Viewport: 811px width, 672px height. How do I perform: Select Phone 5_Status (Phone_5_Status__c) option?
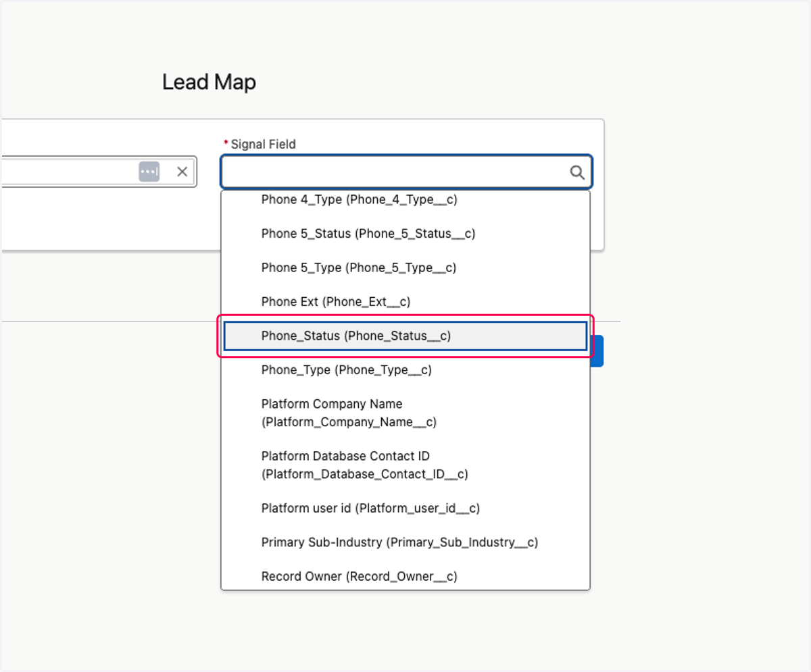coord(405,234)
